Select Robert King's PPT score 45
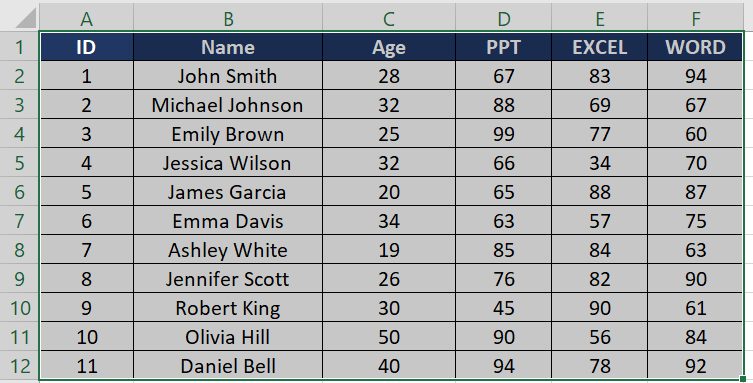The width and height of the screenshot is (753, 383). [504, 308]
